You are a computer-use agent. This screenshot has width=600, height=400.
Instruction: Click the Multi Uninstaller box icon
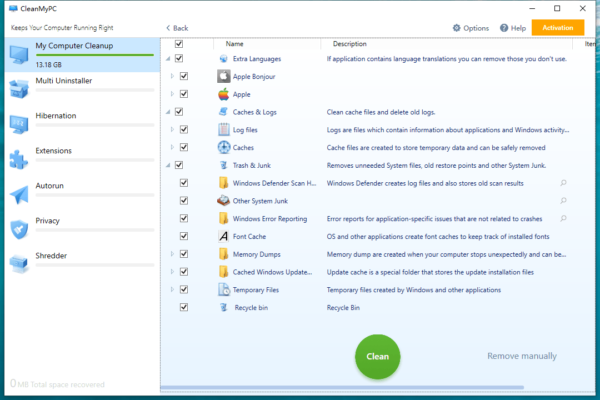19,89
